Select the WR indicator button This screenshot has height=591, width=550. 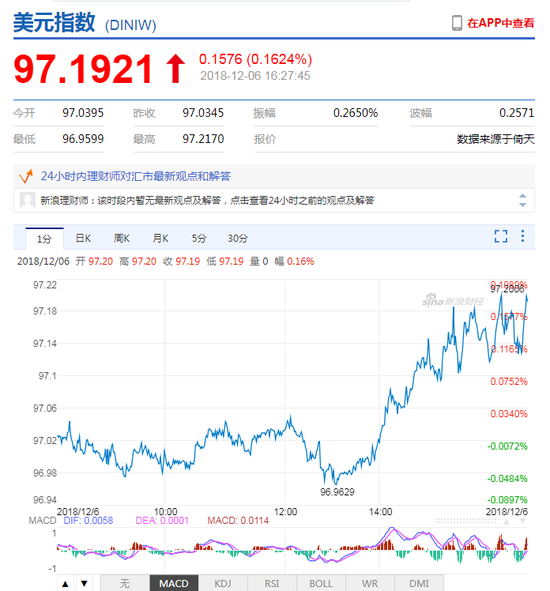point(370,583)
